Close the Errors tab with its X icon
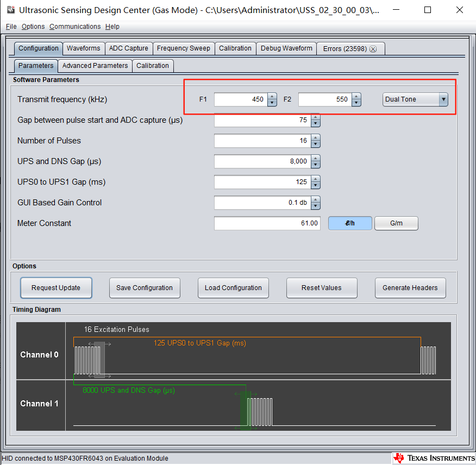Viewport: 476px width, 465px height. point(373,49)
